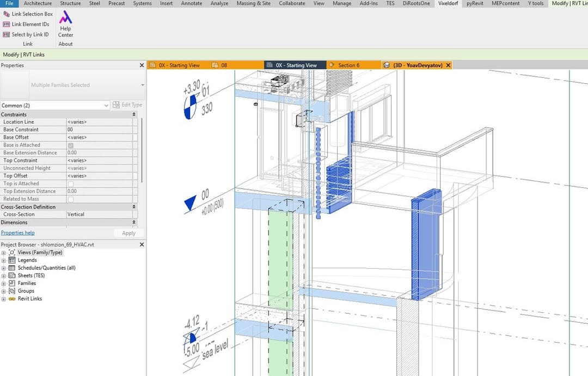Viewport: 588px width, 376px height.
Task: Expand the Views (Family/Type) node
Action: coord(4,253)
